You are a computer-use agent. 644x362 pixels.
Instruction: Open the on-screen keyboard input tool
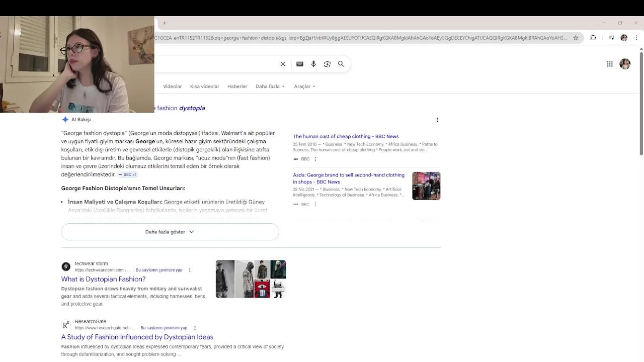pyautogui.click(x=300, y=64)
